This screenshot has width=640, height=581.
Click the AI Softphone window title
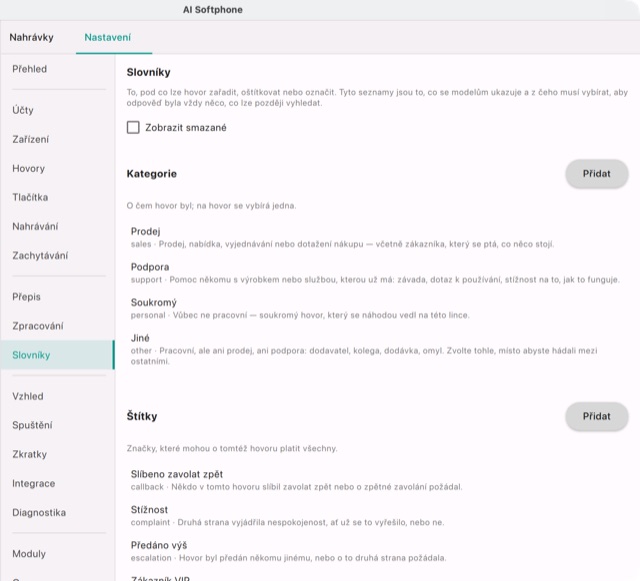pos(213,10)
